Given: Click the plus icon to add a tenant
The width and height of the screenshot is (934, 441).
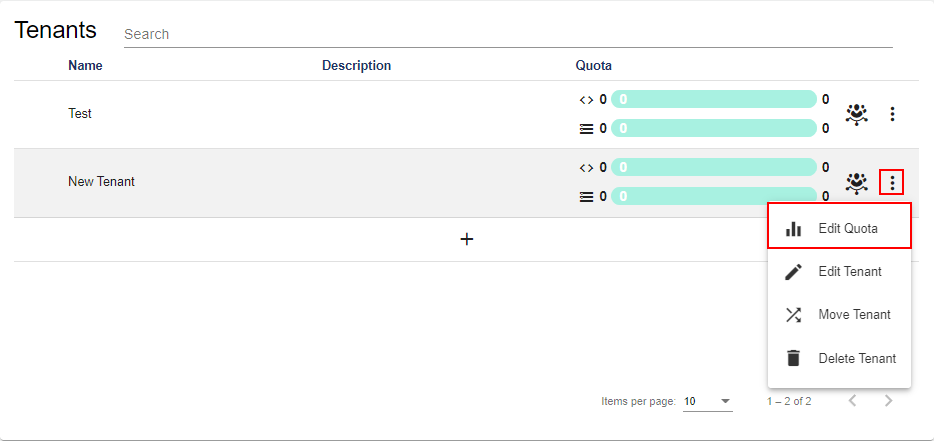Looking at the screenshot, I should tap(466, 240).
